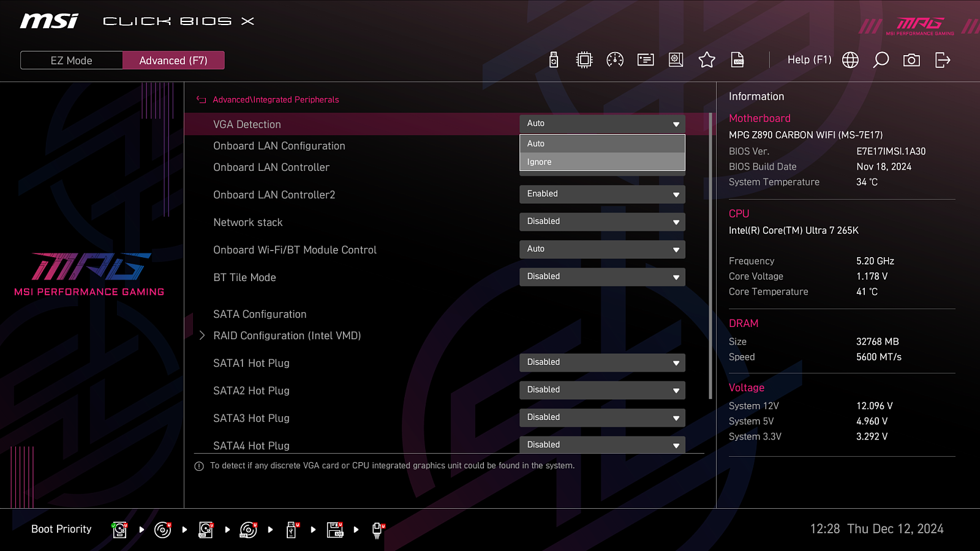Click Core Temperature 41 °C value
The image size is (980, 551).
(x=867, y=291)
